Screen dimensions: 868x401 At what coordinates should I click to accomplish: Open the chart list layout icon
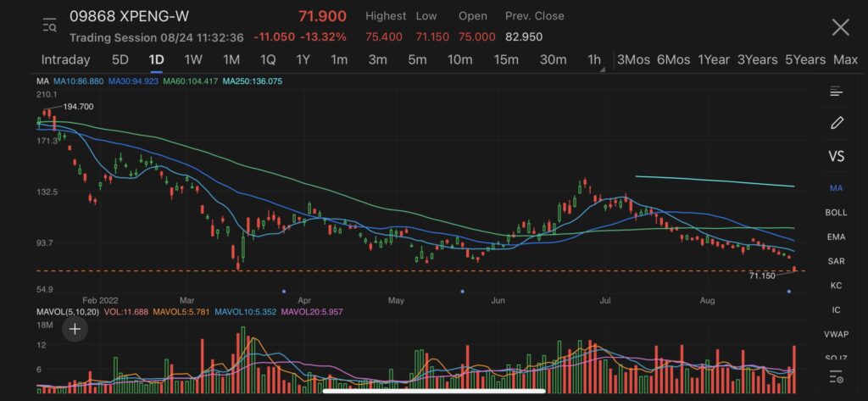[x=836, y=92]
